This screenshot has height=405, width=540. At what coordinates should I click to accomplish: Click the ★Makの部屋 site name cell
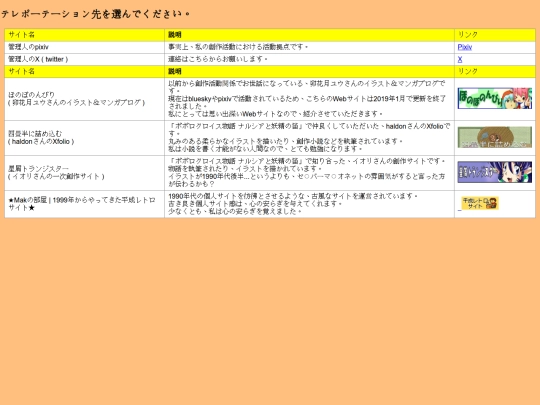[x=84, y=204]
